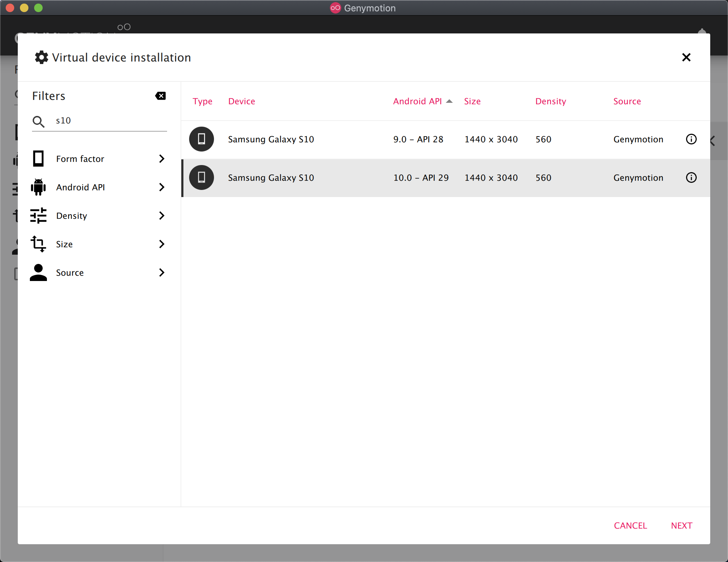This screenshot has height=562, width=728.
Task: Click the phone type icon for API 29 row
Action: (x=202, y=177)
